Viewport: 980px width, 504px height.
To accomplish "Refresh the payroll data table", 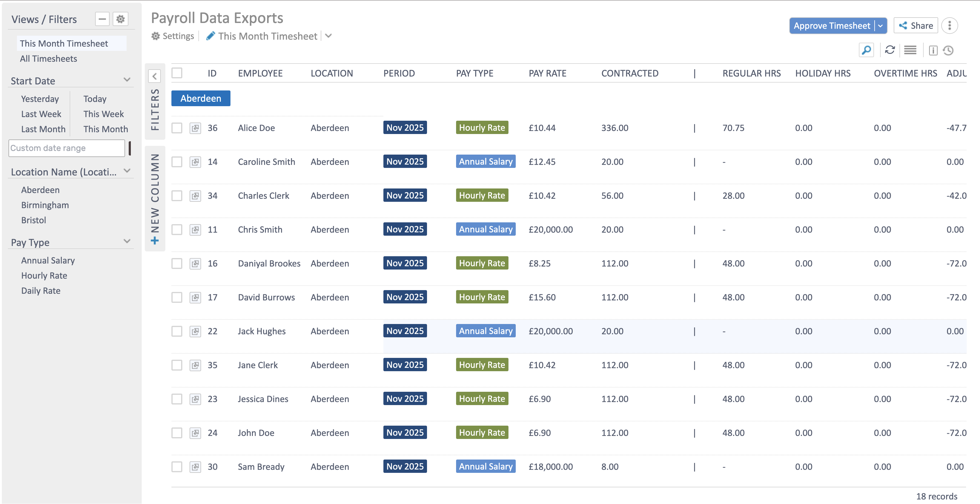I will [890, 50].
